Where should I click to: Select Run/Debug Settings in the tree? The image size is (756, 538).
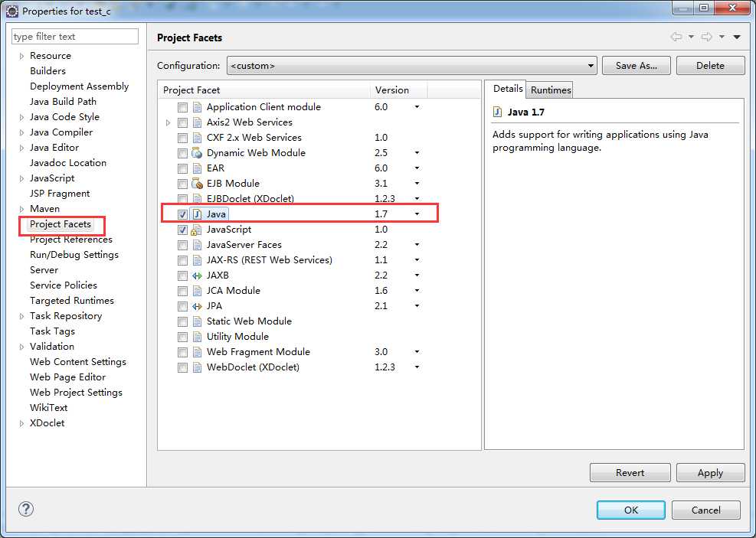click(74, 255)
